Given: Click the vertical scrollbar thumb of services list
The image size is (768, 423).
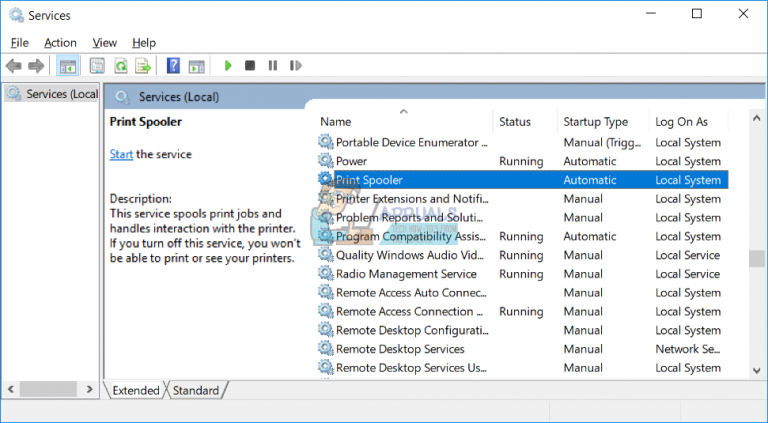Looking at the screenshot, I should tap(757, 258).
